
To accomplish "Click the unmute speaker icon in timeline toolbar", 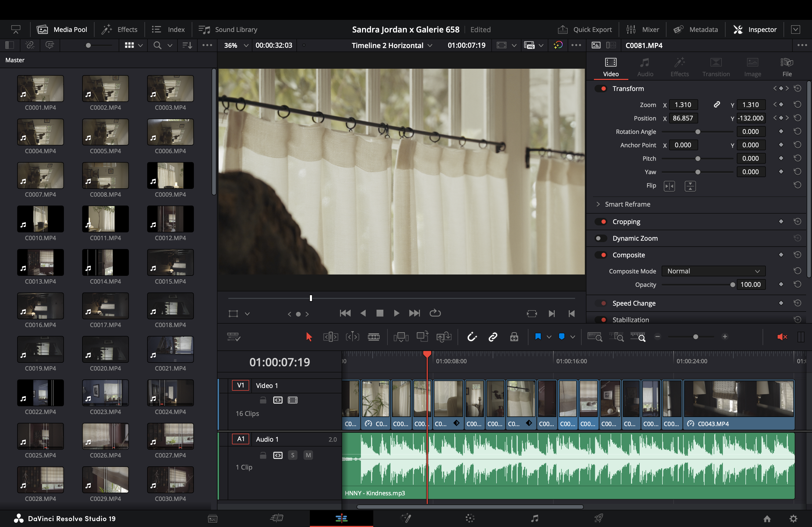I will [x=782, y=337].
